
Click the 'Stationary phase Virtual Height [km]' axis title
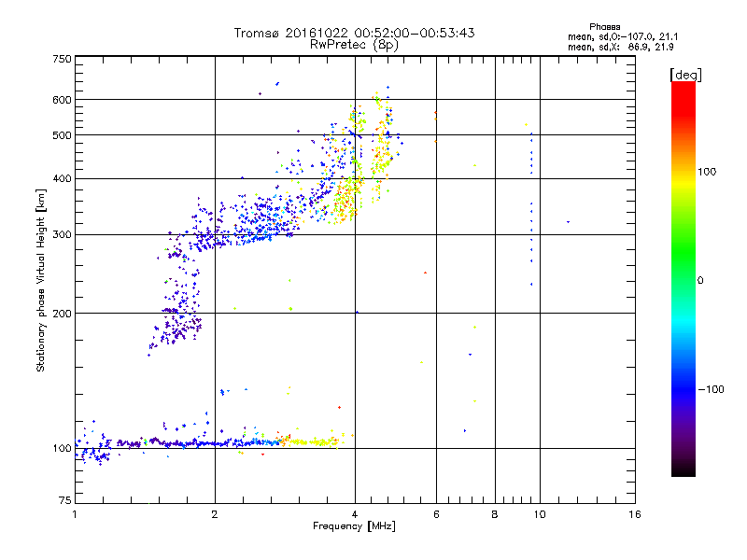(x=41, y=280)
